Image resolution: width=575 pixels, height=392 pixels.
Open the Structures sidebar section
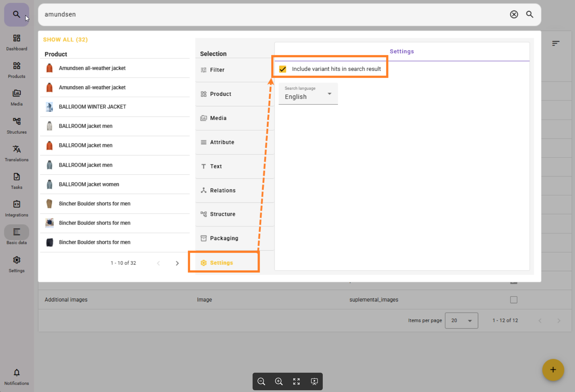[x=16, y=125]
